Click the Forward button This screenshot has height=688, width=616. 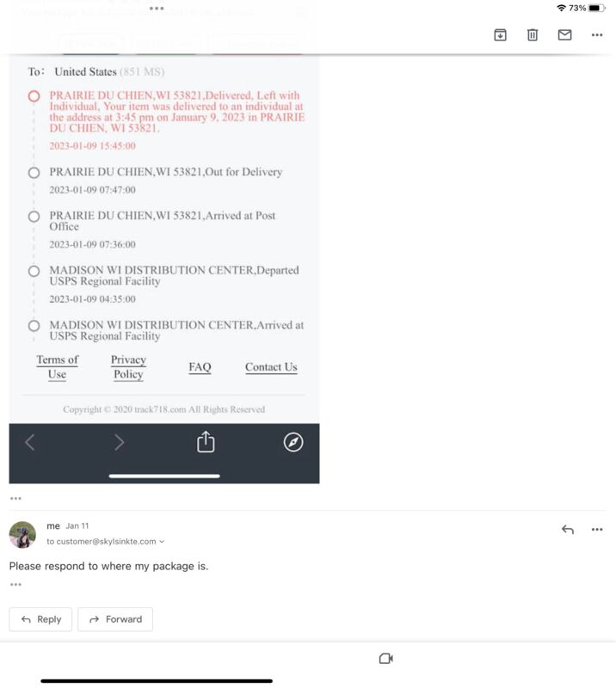coord(115,619)
